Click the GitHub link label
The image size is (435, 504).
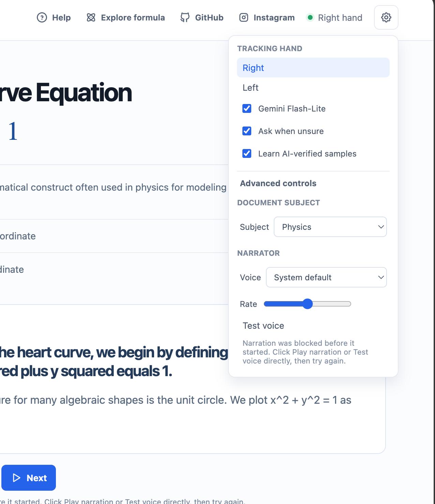click(209, 17)
